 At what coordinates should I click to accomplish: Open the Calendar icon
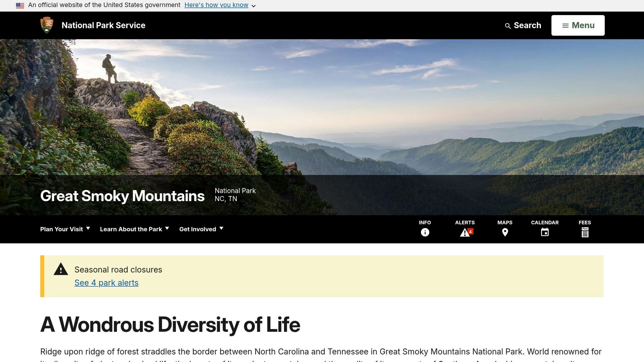tap(545, 232)
